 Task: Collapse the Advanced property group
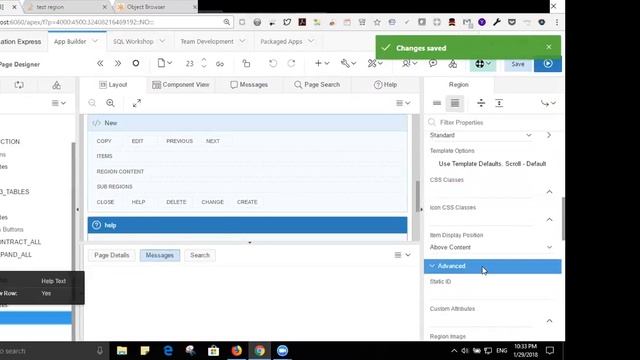[492, 266]
